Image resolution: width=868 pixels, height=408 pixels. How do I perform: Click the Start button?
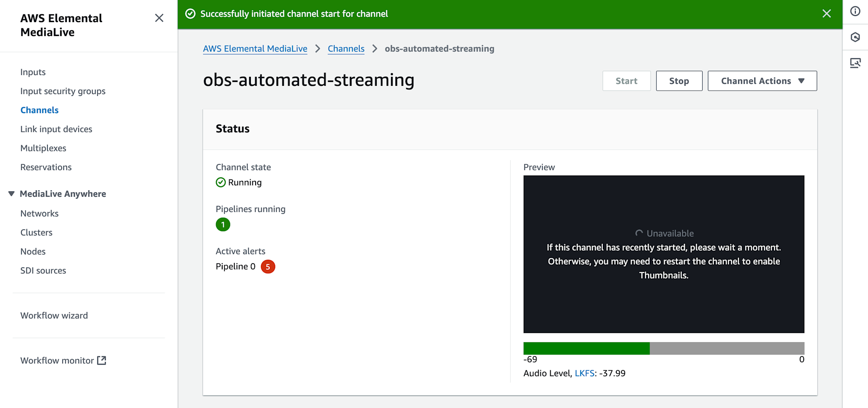626,81
